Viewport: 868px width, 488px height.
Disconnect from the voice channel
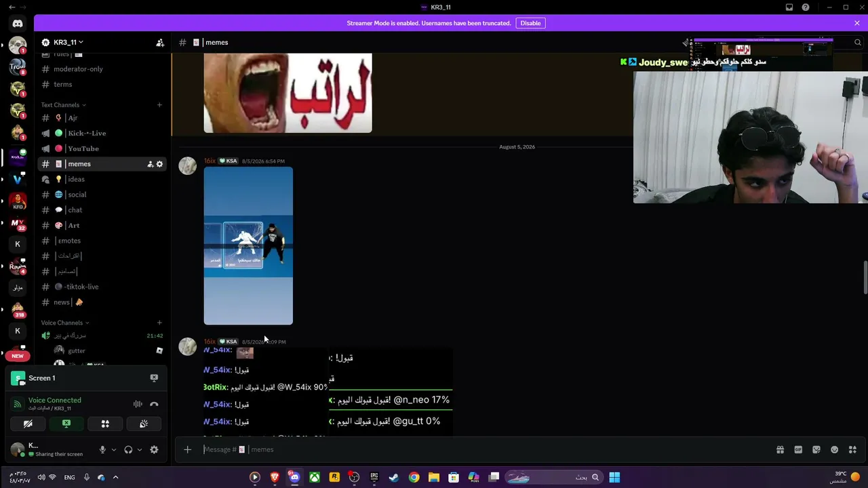154,404
